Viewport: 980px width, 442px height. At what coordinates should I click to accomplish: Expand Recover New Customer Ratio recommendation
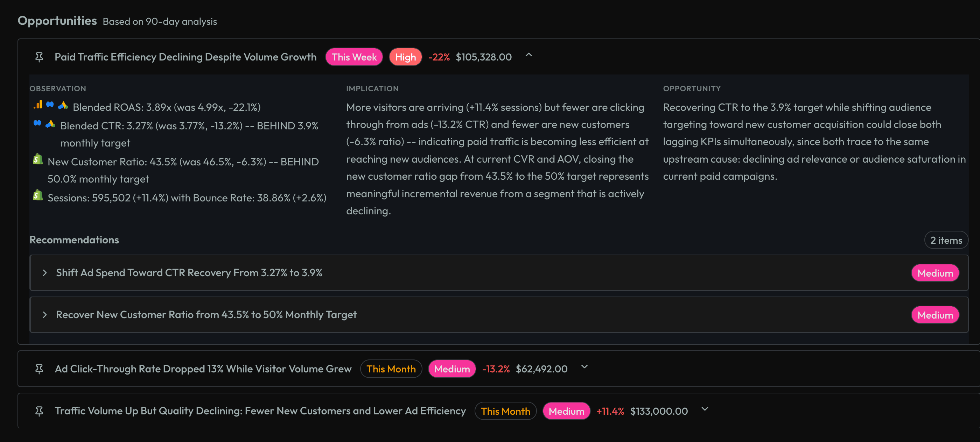pyautogui.click(x=45, y=314)
